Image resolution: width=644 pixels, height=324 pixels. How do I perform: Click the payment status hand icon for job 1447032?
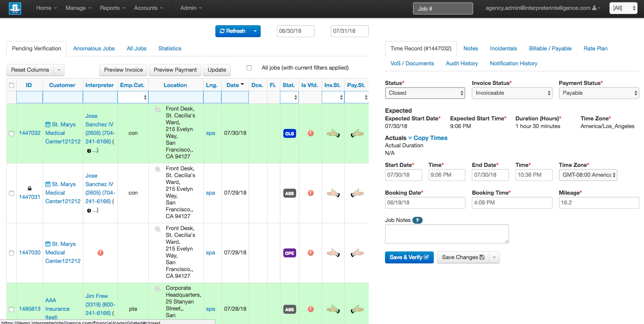coord(357,133)
